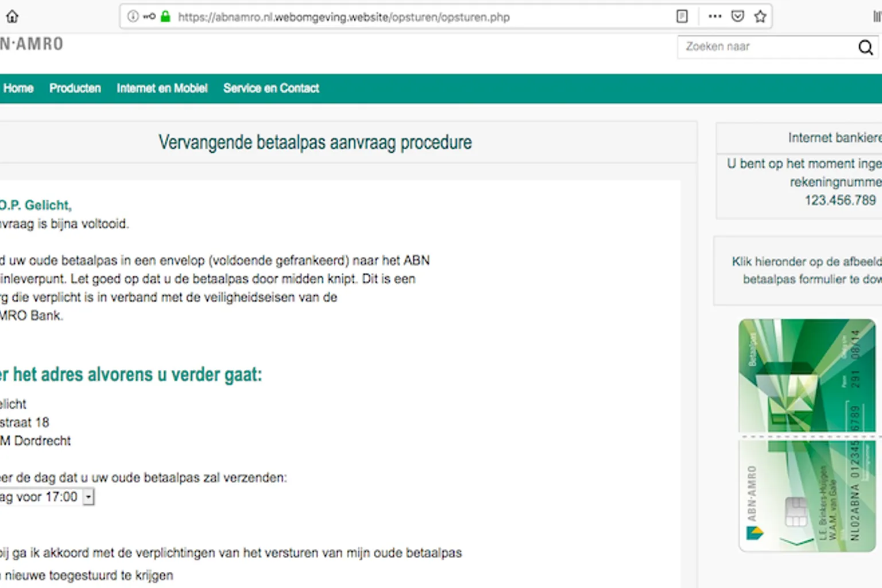Image resolution: width=882 pixels, height=588 pixels.
Task: Save page with the Pocket icon
Action: pos(738,17)
